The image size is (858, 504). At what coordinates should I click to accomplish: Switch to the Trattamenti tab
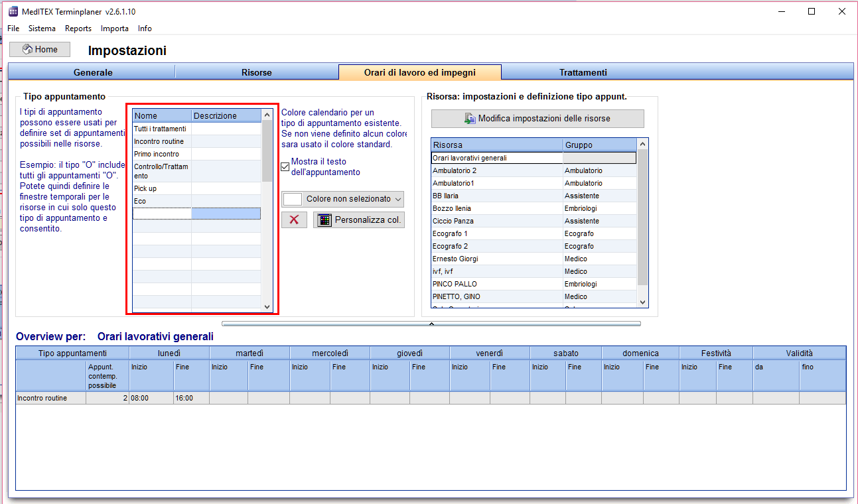click(x=583, y=72)
